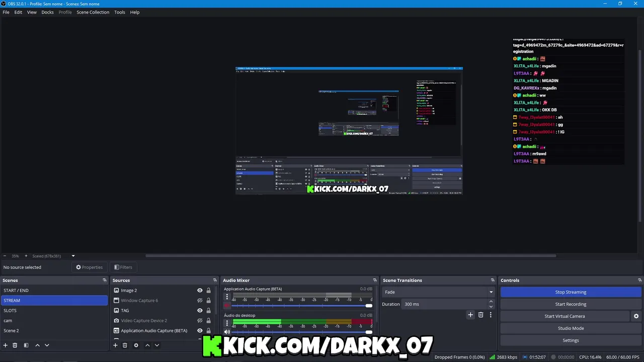Toggle lock on Video Capture Device 2
The height and width of the screenshot is (362, 644).
pos(208,321)
